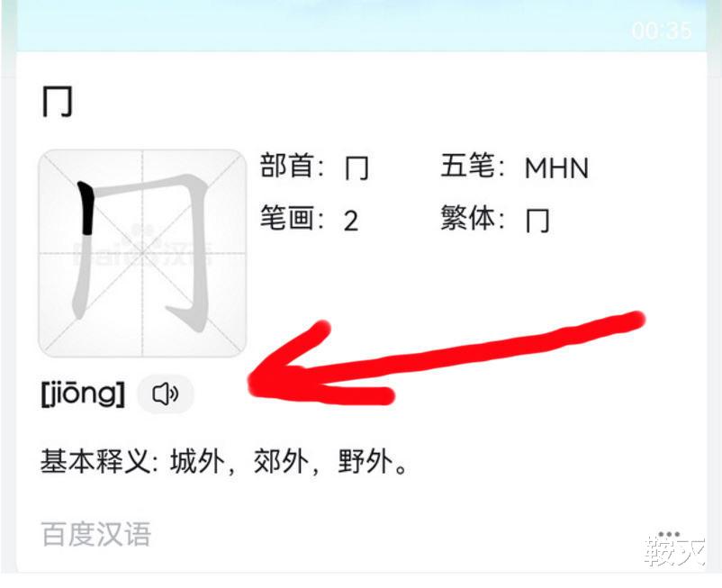Viewport: 722px width, 588px height.
Task: Play the jiōng pronunciation audio
Action: click(166, 394)
